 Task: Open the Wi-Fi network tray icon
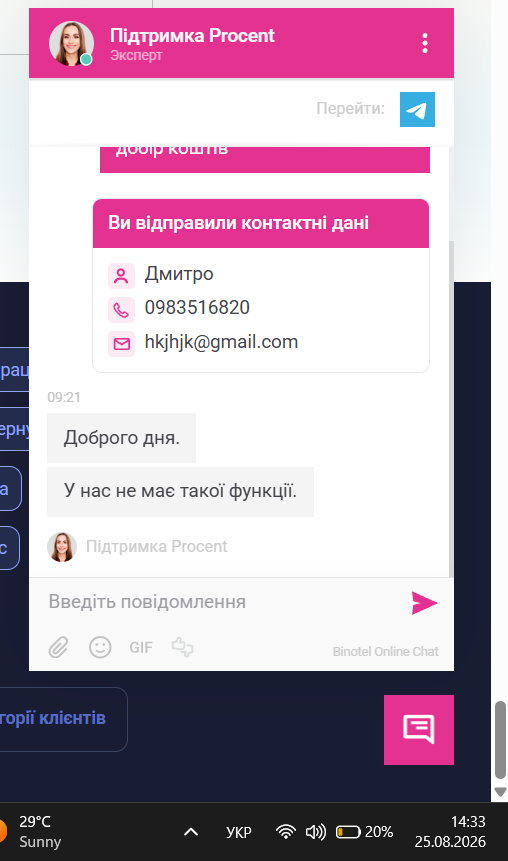[x=286, y=832]
